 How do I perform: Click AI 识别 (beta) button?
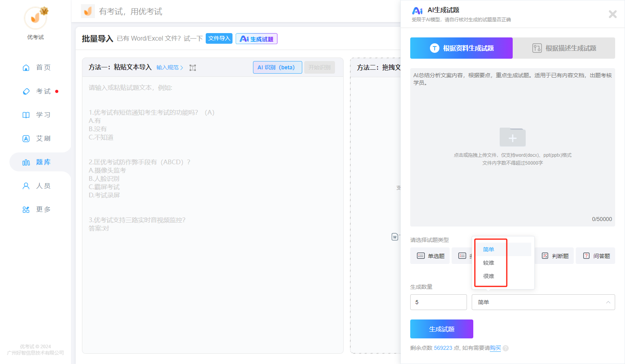[x=277, y=67]
